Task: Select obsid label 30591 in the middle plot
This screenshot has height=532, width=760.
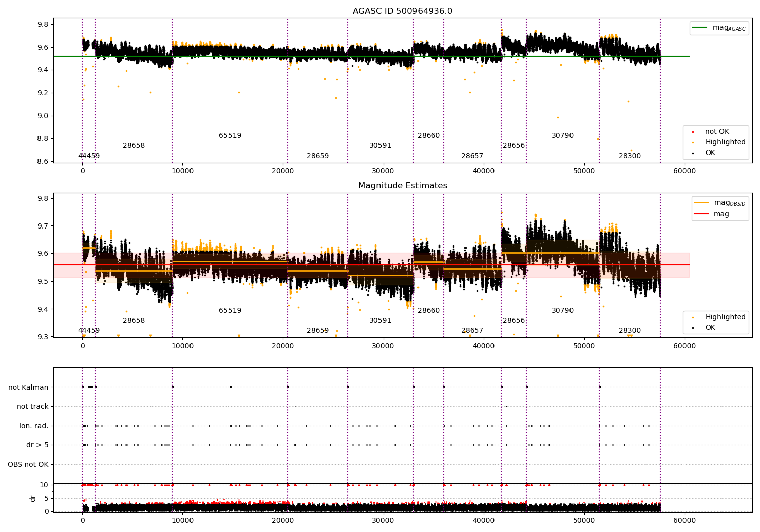Action: (x=380, y=321)
